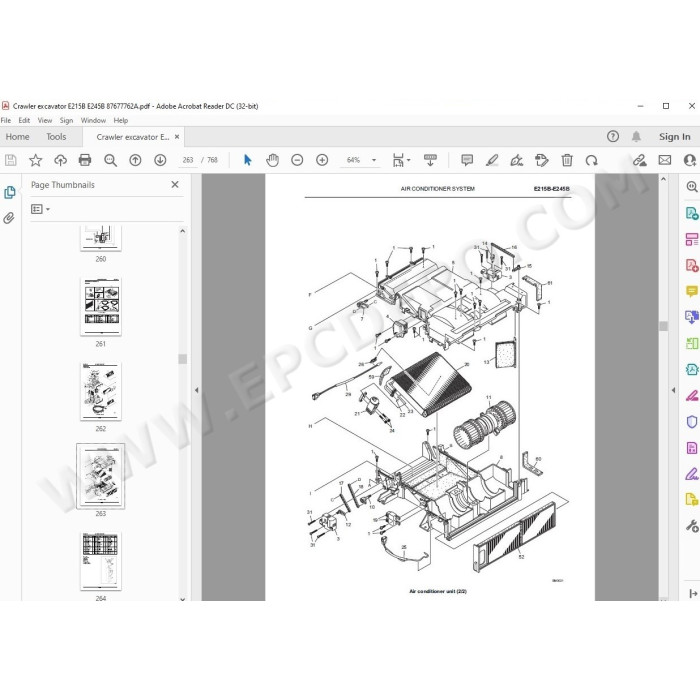
Task: Open the sign document pen tool
Action: point(517,160)
